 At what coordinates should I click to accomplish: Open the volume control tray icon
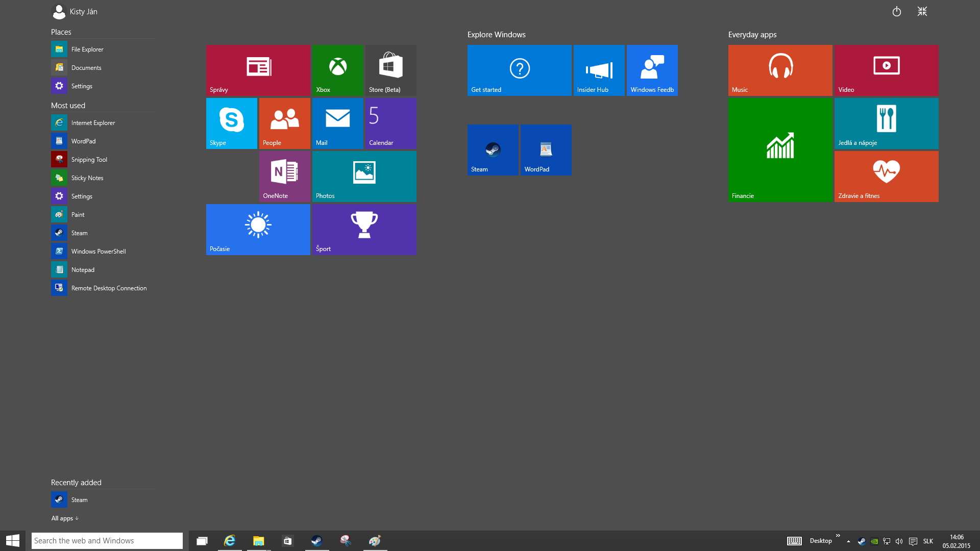tap(899, 541)
